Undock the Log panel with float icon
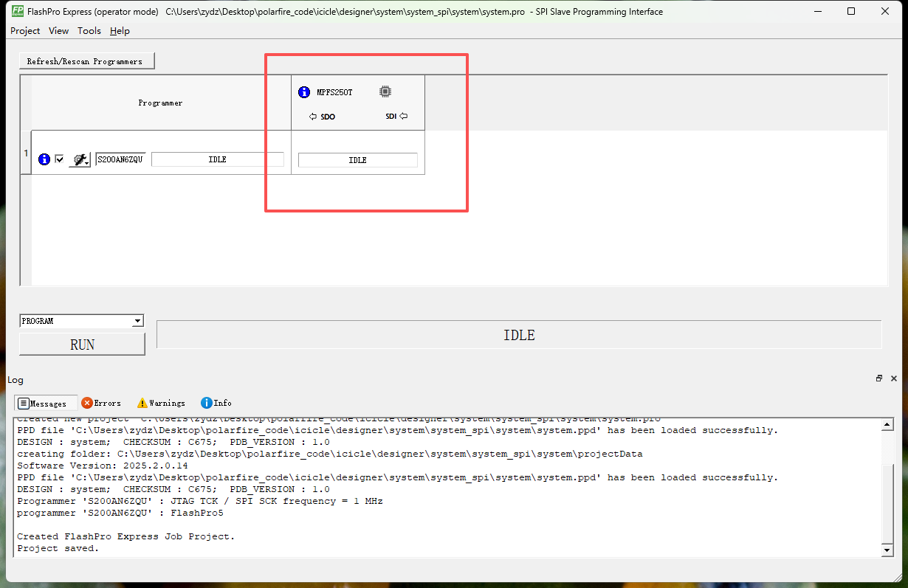This screenshot has height=588, width=908. (x=879, y=378)
